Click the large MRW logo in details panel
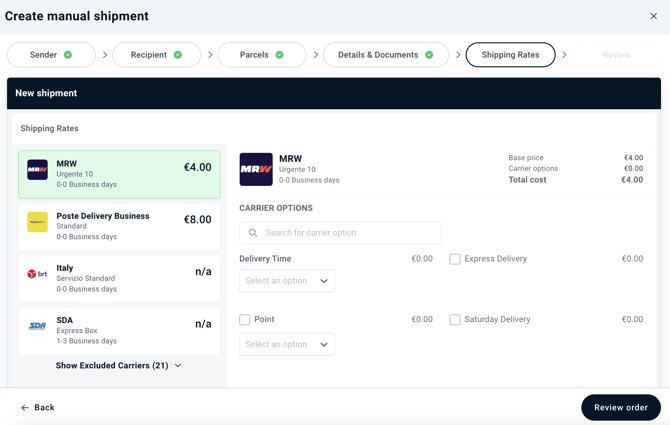670x425 pixels. (256, 170)
